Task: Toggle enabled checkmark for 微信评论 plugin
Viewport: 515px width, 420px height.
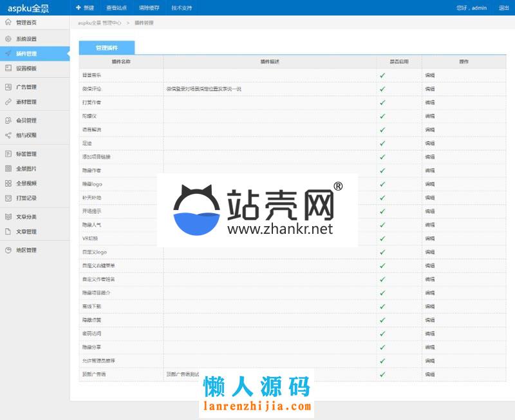Action: click(x=382, y=89)
